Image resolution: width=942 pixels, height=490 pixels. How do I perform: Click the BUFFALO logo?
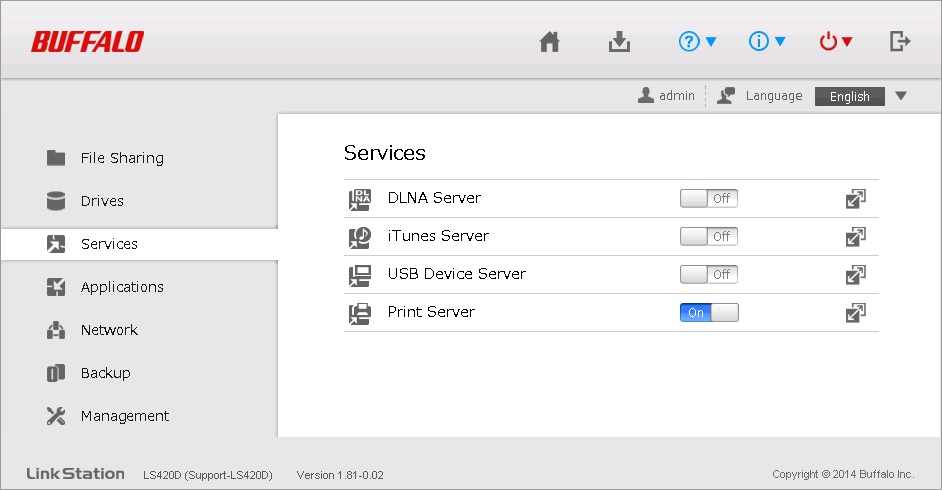pyautogui.click(x=87, y=42)
